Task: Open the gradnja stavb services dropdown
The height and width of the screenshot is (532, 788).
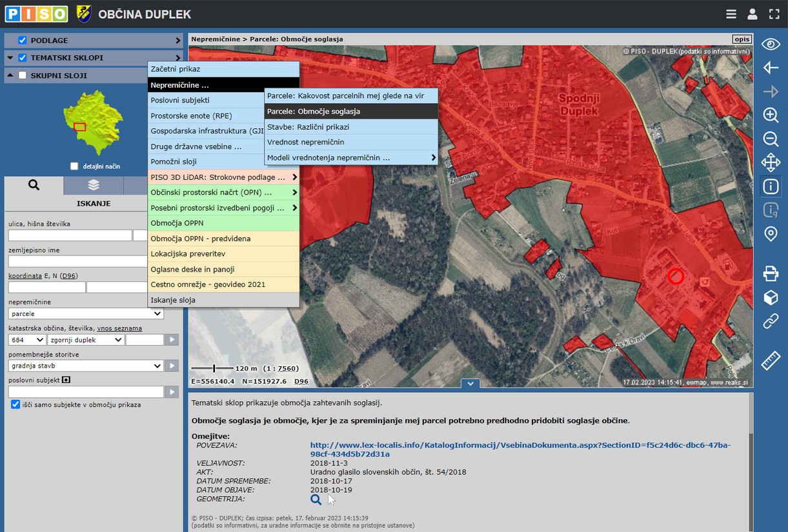Action: (x=86, y=366)
